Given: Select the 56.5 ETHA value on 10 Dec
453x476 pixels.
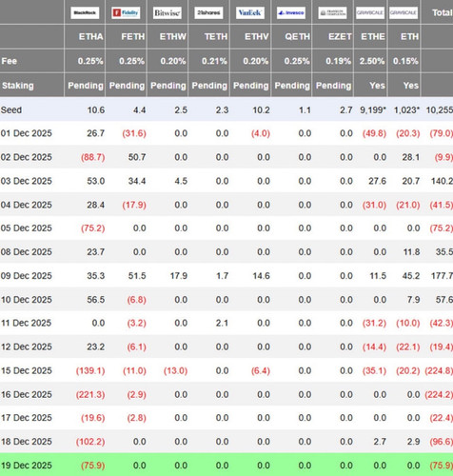Looking at the screenshot, I should click(x=96, y=300).
